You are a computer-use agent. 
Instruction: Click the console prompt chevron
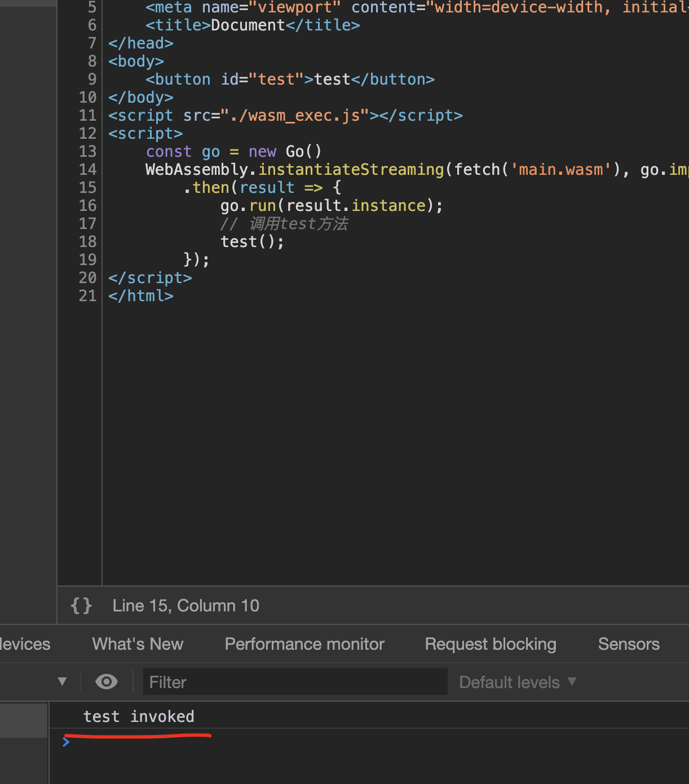click(x=66, y=742)
